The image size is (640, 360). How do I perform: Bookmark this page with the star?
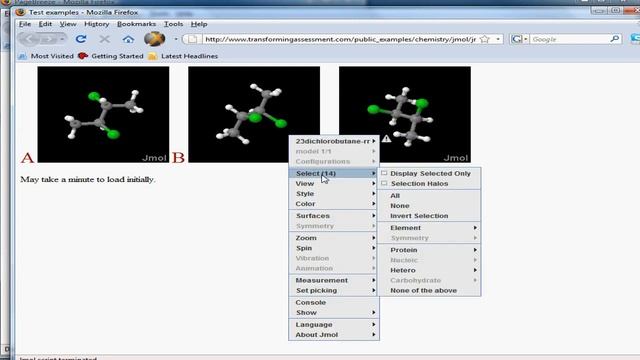pyautogui.click(x=484, y=39)
